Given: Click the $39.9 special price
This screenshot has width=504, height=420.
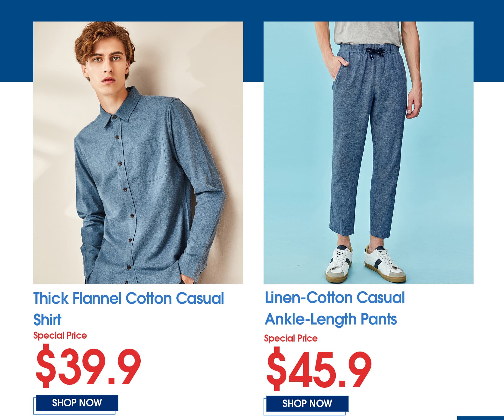Looking at the screenshot, I should pos(88,365).
